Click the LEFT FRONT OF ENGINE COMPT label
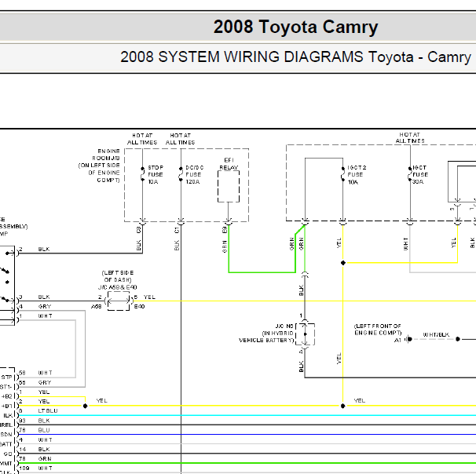The width and height of the screenshot is (476, 474). [377, 330]
